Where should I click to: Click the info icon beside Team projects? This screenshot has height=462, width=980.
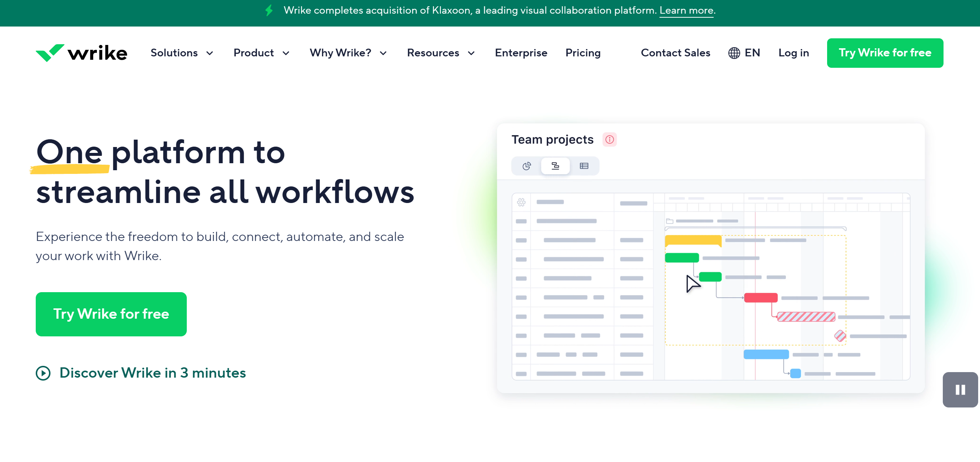pyautogui.click(x=609, y=140)
